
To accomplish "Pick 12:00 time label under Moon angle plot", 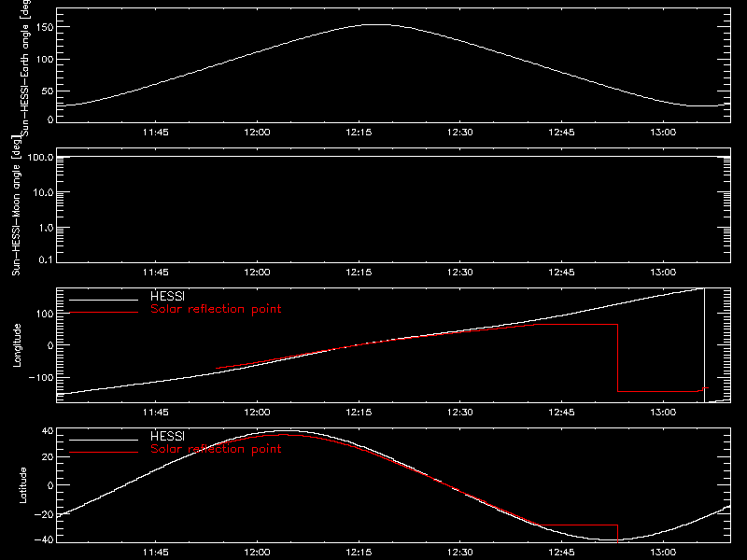I will [257, 273].
